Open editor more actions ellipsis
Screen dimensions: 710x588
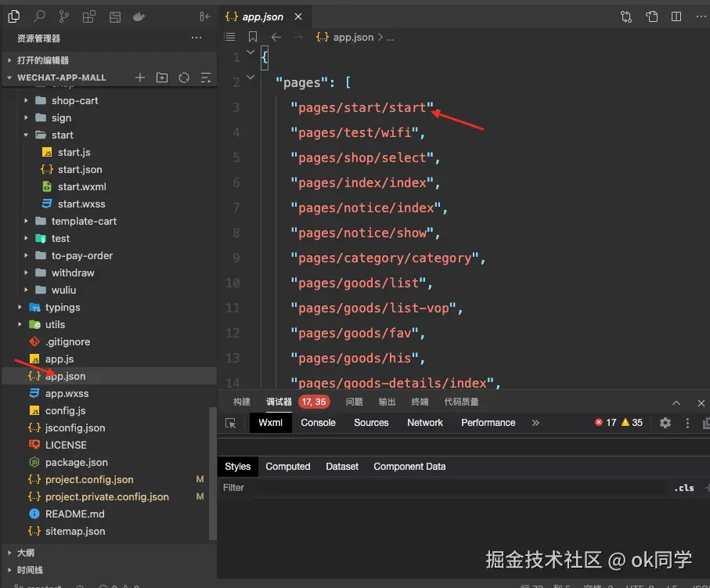tap(701, 16)
